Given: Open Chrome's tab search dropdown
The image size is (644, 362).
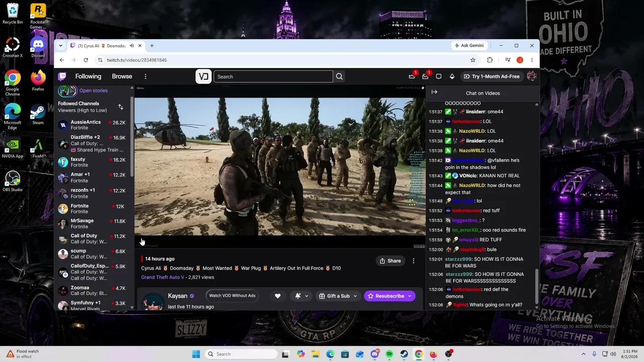Looking at the screenshot, I should click(x=61, y=46).
